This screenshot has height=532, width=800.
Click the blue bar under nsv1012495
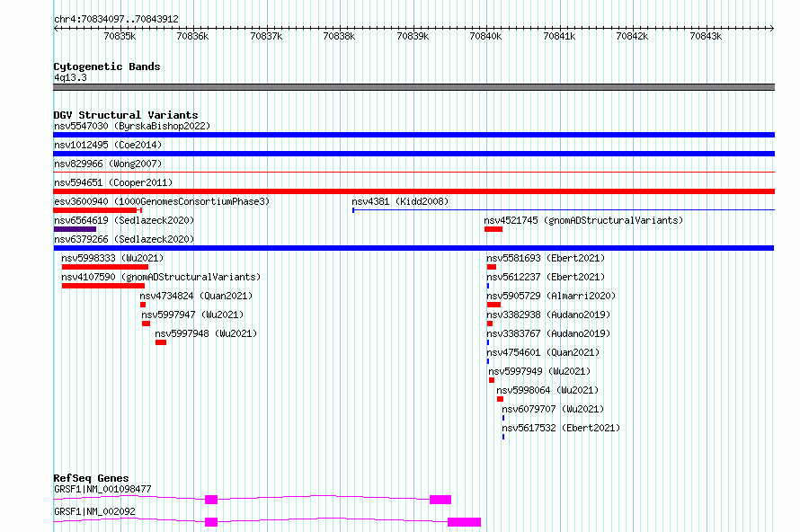tap(413, 154)
